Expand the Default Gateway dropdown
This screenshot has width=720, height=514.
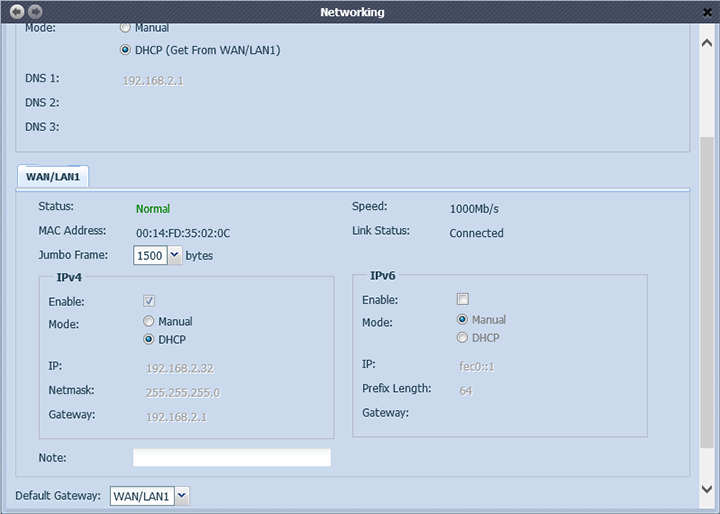pyautogui.click(x=182, y=495)
